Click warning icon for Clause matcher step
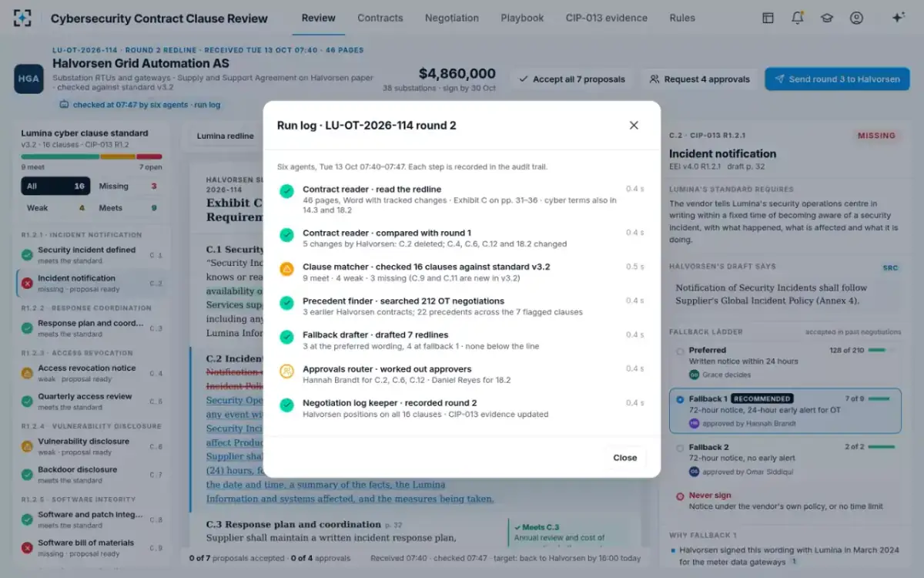Image resolution: width=924 pixels, height=578 pixels. tap(286, 269)
